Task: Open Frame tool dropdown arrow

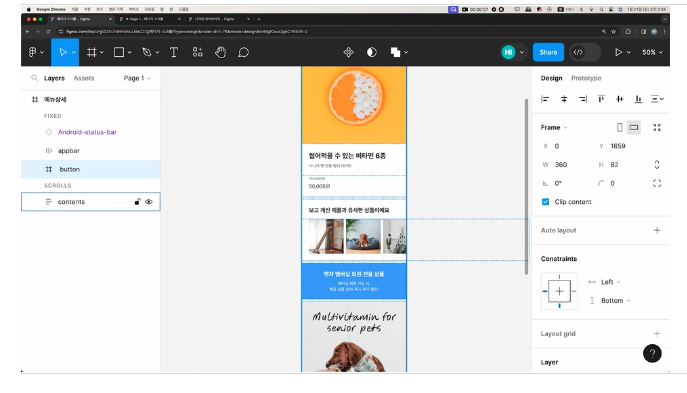Action: point(102,52)
